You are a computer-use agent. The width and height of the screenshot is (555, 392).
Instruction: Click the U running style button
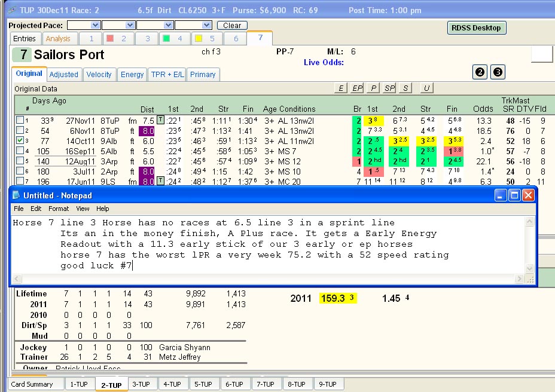(x=426, y=88)
